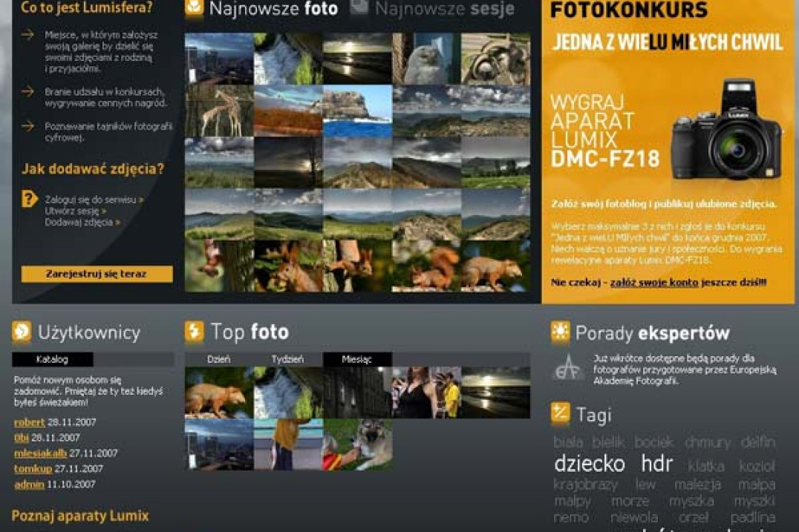This screenshot has height=532, width=799.
Task: Open the owl photo thumbnail
Action: [426, 59]
